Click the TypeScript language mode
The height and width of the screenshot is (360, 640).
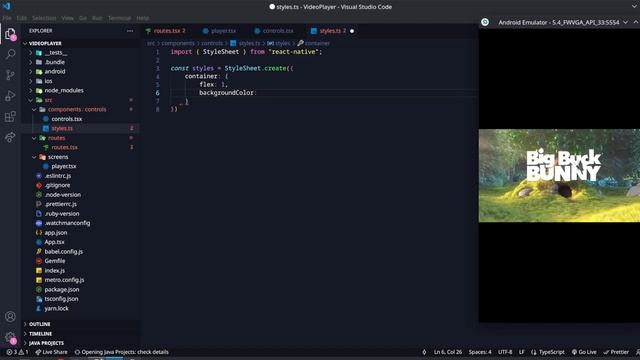point(552,352)
